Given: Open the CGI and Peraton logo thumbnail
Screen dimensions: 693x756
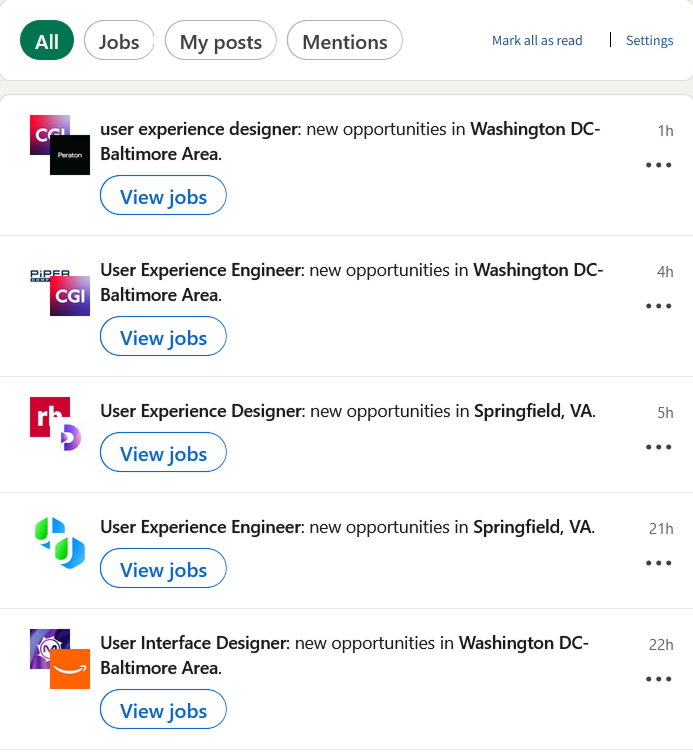Looking at the screenshot, I should (60, 145).
